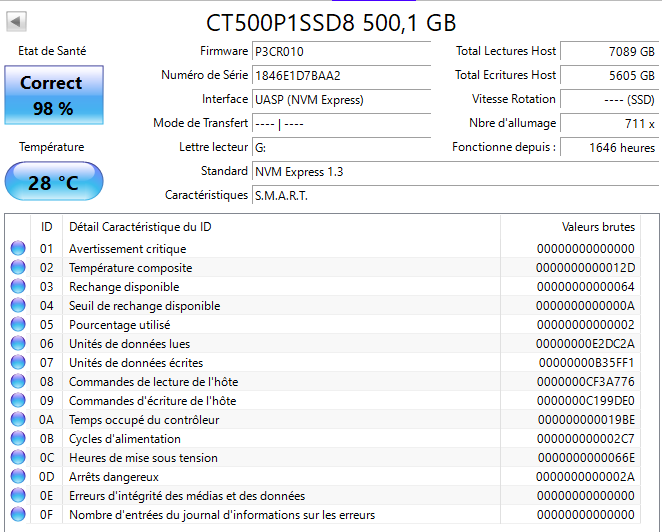The height and width of the screenshot is (532, 662).
Task: Click raw value 00000000019BE
Action: (x=586, y=420)
